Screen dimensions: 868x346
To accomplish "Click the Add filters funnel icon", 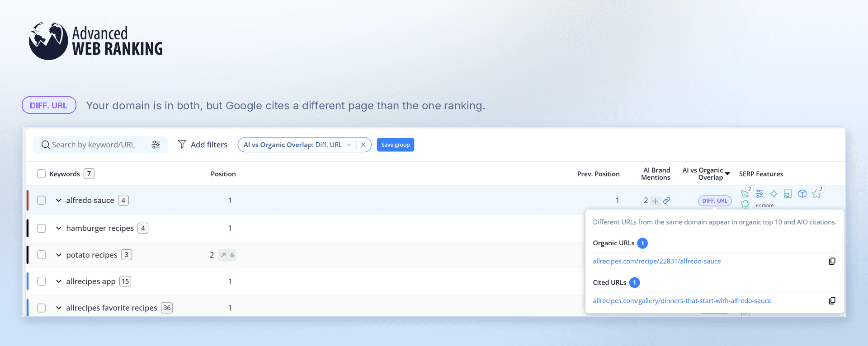I will pyautogui.click(x=182, y=145).
